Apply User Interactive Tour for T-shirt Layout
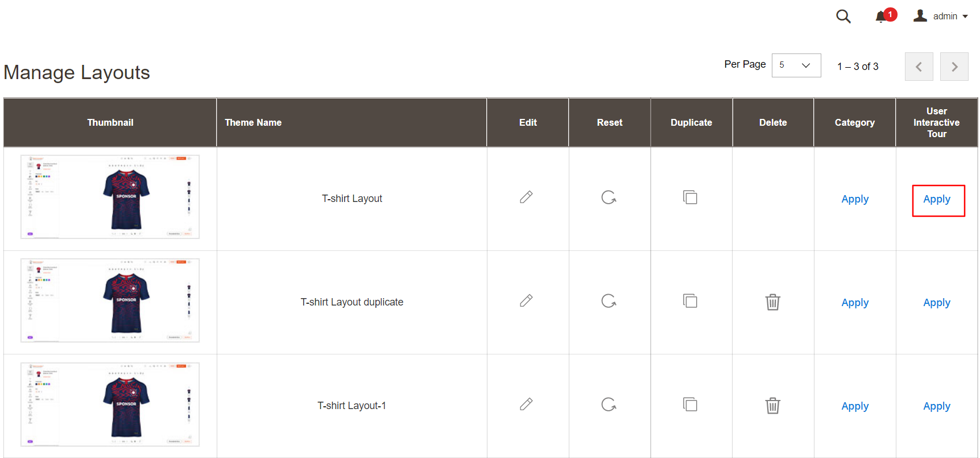Viewport: 980px width, 458px height. pos(936,199)
